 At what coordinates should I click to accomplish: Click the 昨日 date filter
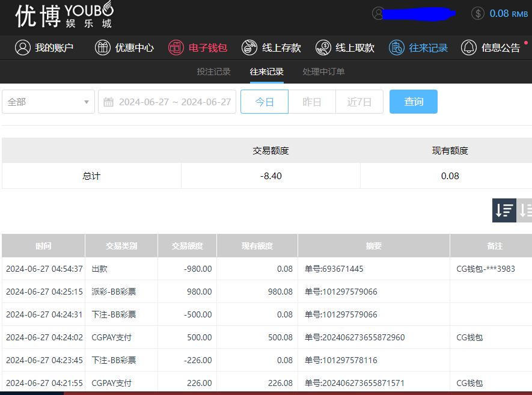pyautogui.click(x=311, y=102)
